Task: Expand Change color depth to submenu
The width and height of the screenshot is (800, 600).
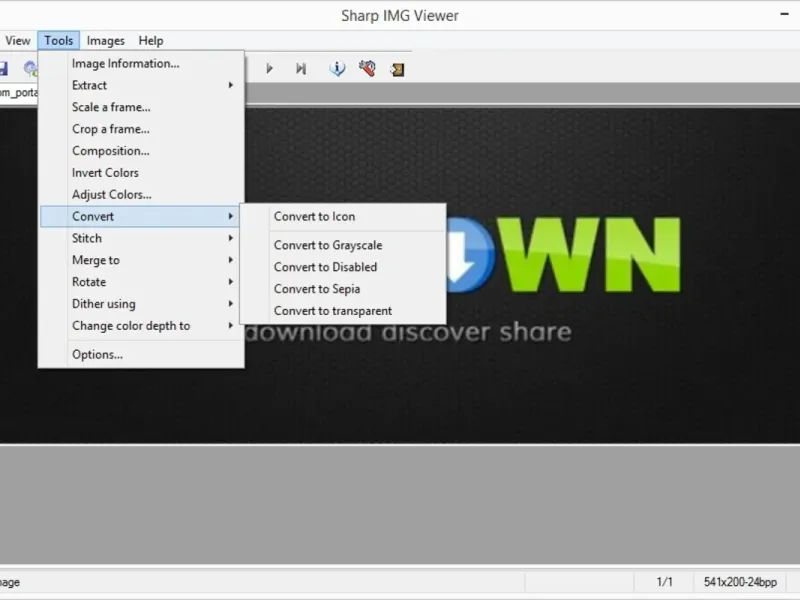Action: coord(141,326)
